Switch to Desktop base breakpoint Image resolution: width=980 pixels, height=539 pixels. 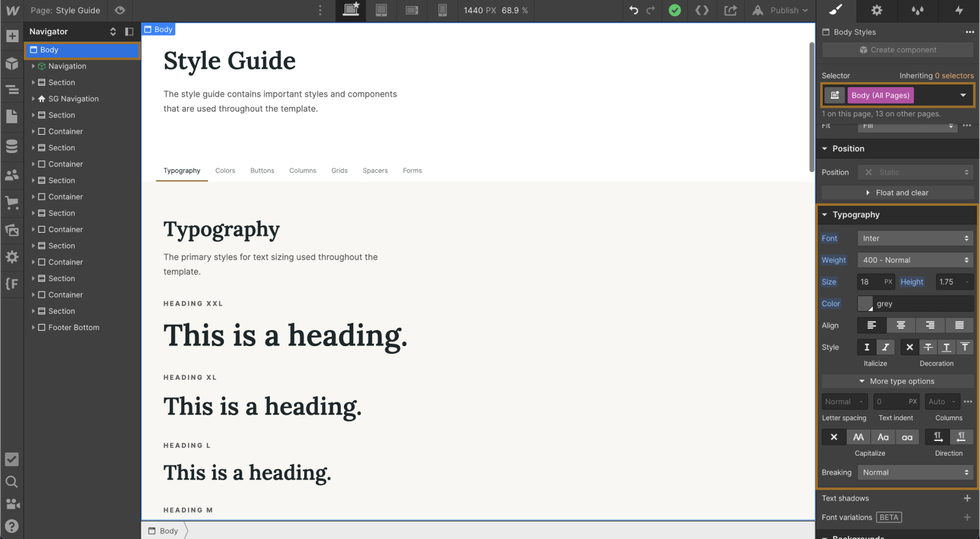click(x=351, y=10)
